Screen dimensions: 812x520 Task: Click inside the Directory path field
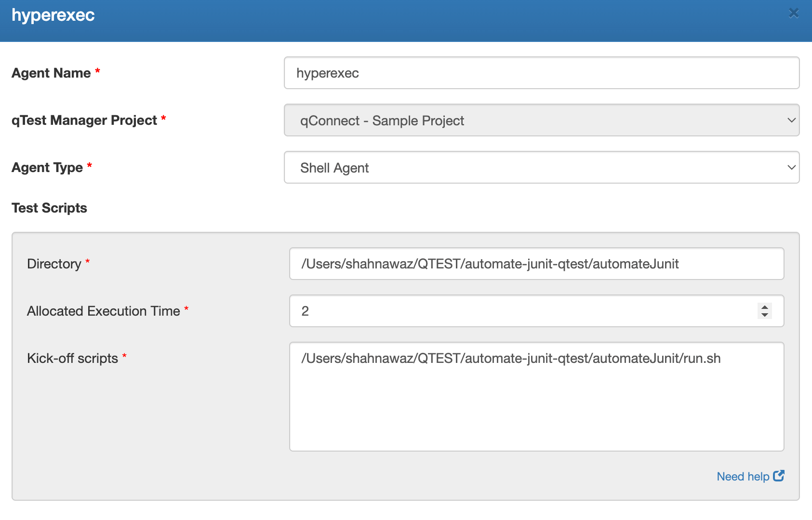click(x=536, y=264)
